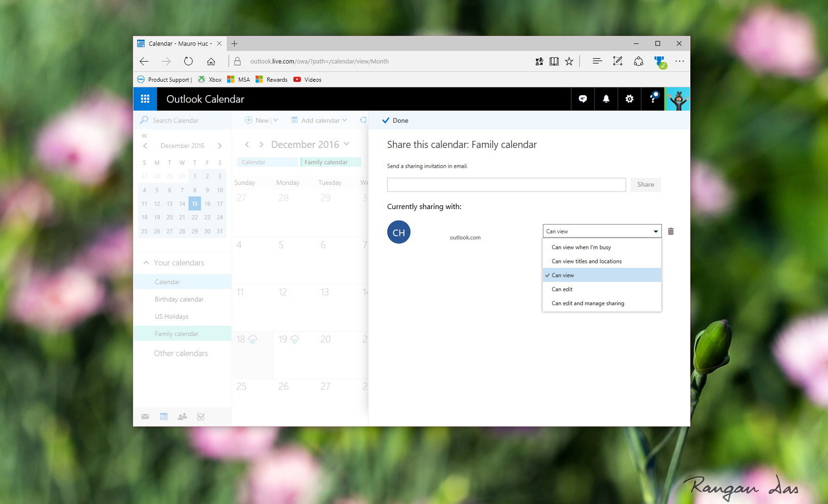Open the feedback speech-bubble icon
The image size is (828, 504).
(583, 99)
